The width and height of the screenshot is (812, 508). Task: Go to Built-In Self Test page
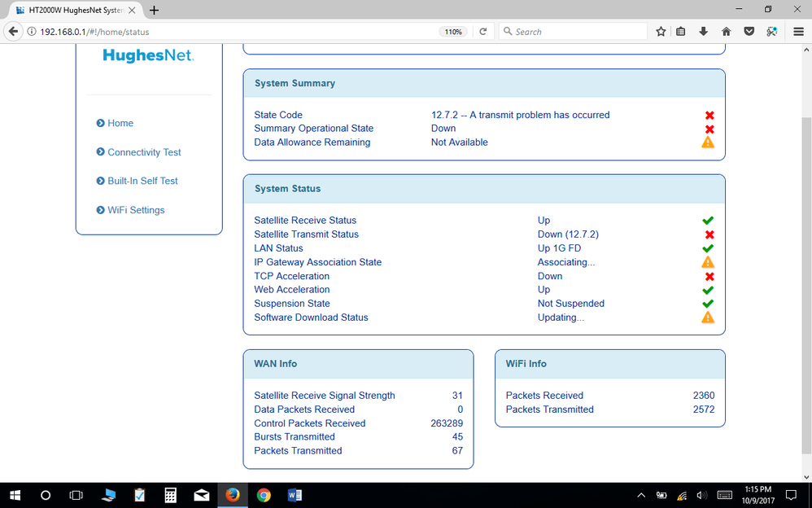142,181
